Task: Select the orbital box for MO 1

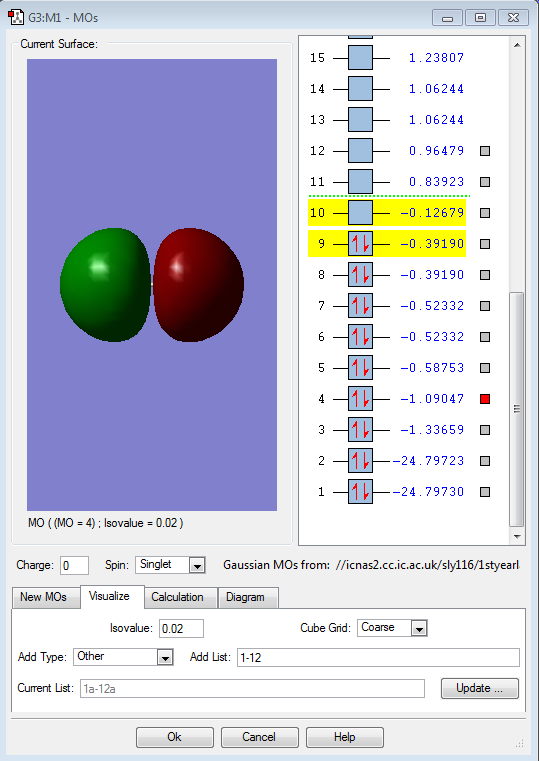Action: [360, 492]
